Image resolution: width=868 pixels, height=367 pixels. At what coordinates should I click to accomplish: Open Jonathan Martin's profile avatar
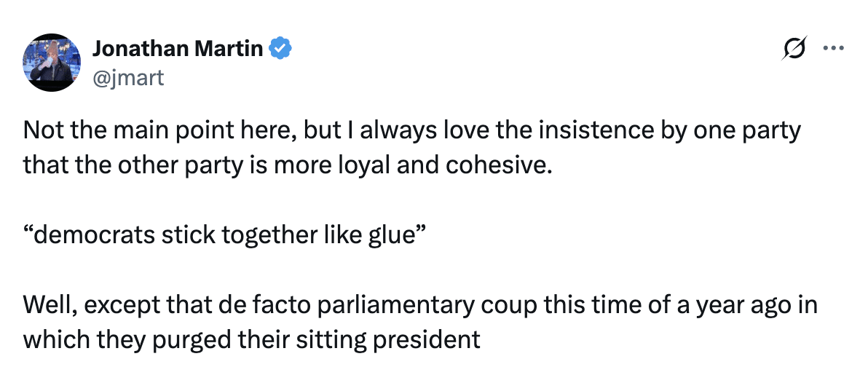click(x=52, y=63)
